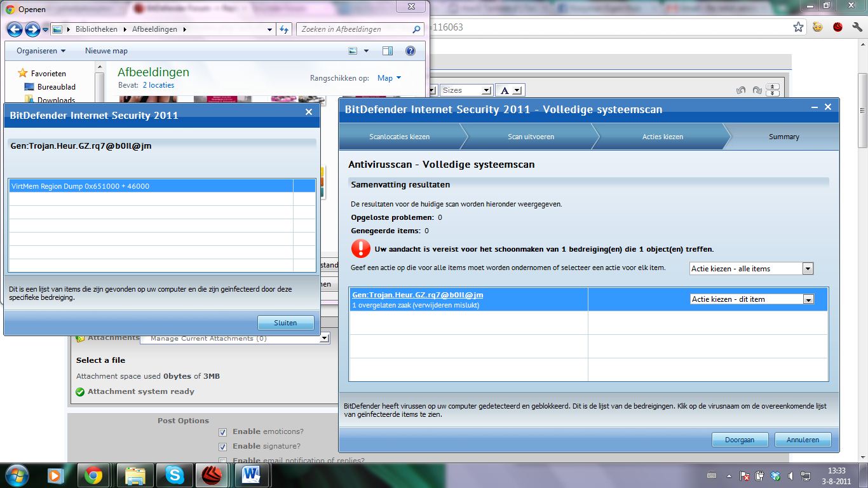Click the red warning alert icon in scan summary
The height and width of the screenshot is (488, 868).
tap(361, 248)
